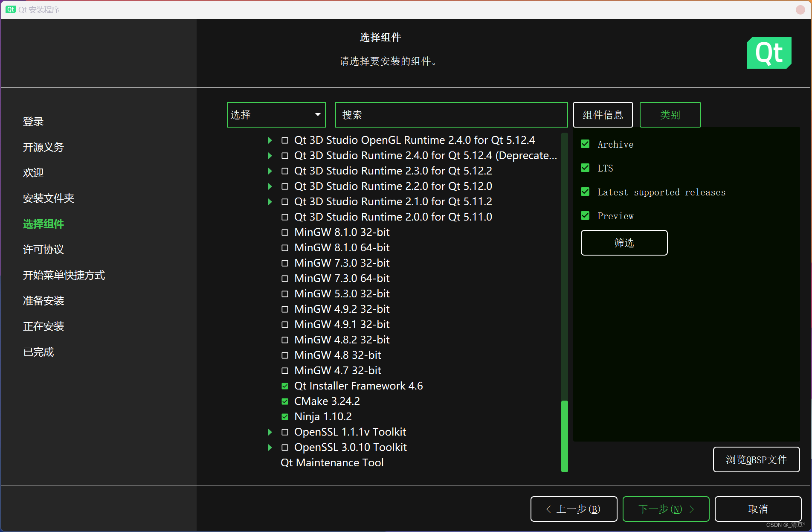Check MinGW 8.1.0 32-bit
Viewport: 812px width, 532px height.
coord(285,233)
